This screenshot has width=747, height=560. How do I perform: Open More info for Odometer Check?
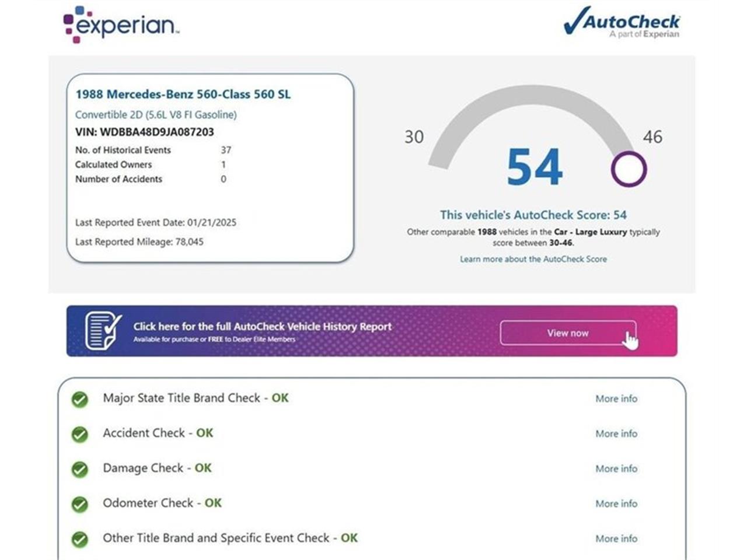click(x=616, y=504)
